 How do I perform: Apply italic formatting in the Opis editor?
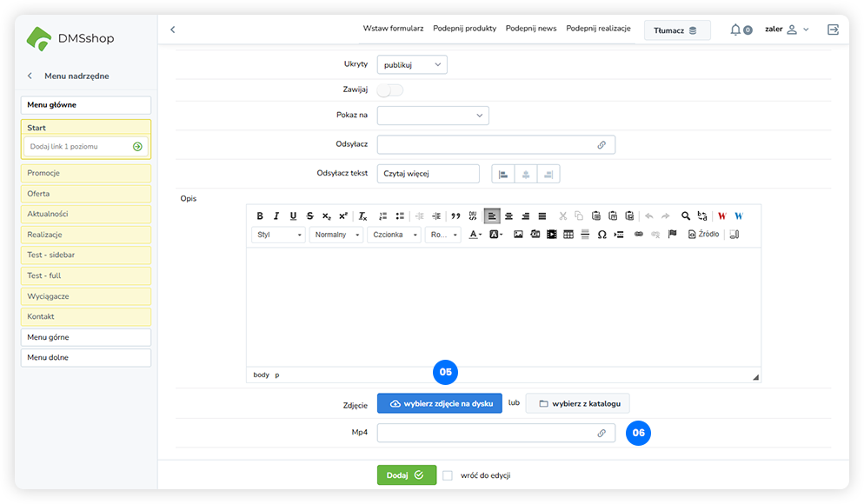(x=276, y=216)
